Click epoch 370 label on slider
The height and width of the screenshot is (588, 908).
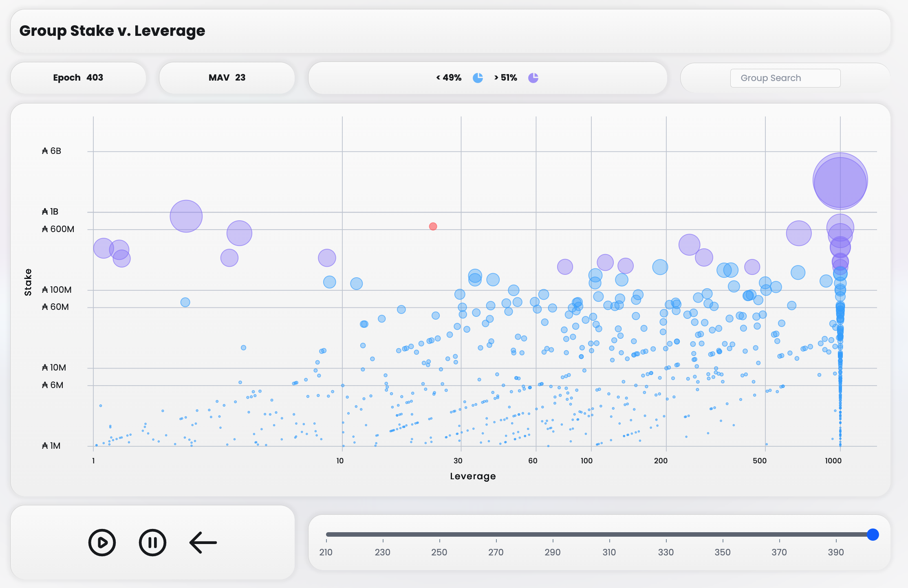click(x=779, y=552)
